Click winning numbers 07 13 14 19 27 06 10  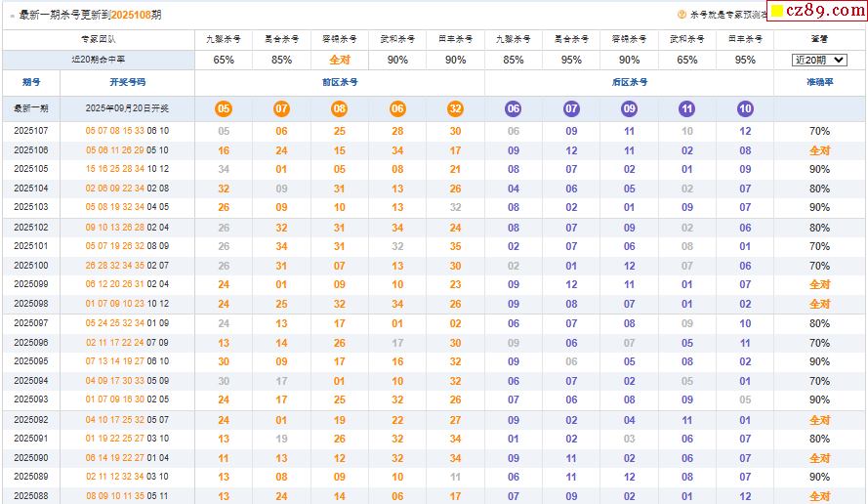click(127, 361)
